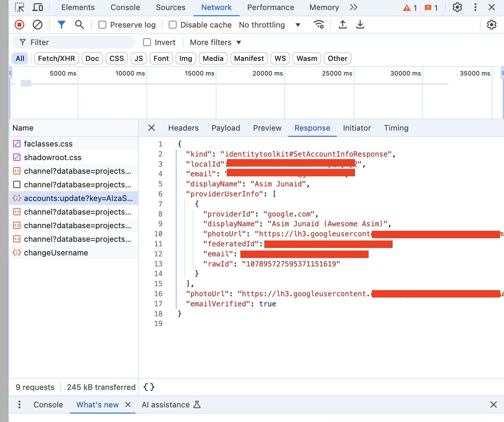The width and height of the screenshot is (504, 422).
Task: Clear the network log
Action: coord(37,25)
